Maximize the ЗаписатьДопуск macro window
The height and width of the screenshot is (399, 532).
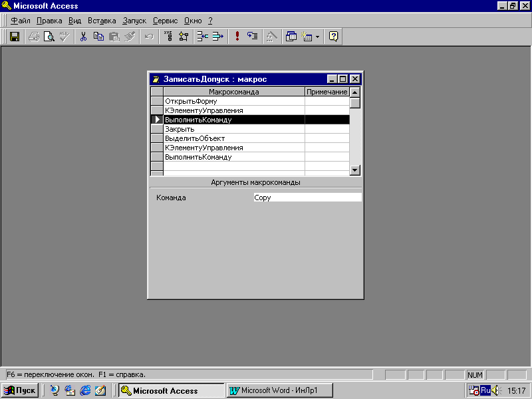click(343, 79)
